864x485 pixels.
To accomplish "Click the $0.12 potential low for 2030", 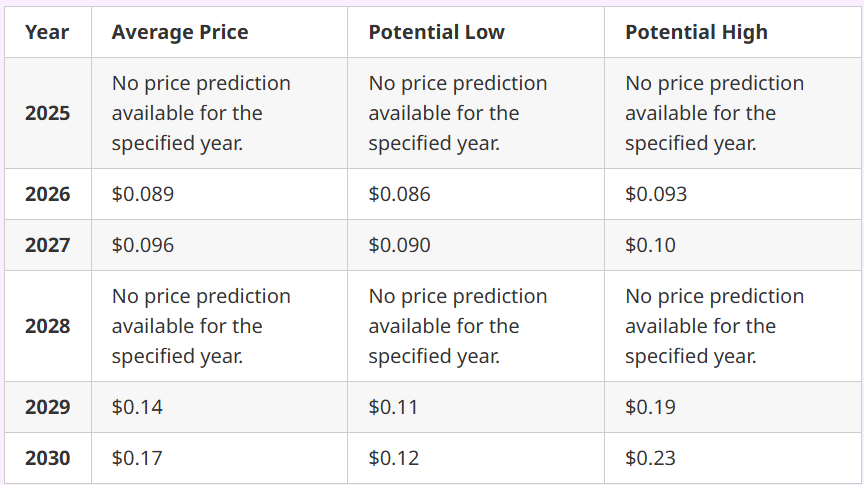I will click(x=394, y=458).
